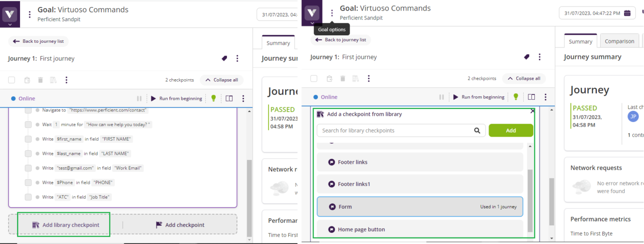Click the three-dot icon above the Goal options tooltip

coord(332,13)
